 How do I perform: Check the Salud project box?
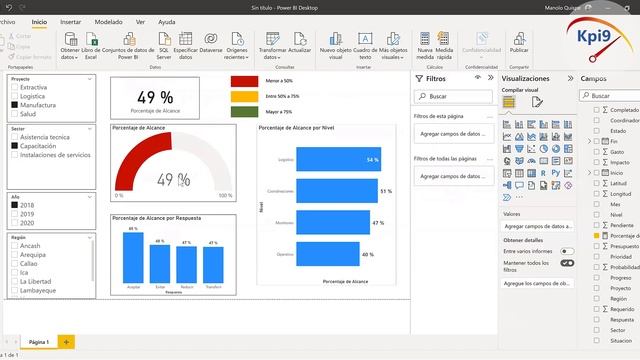coord(15,114)
